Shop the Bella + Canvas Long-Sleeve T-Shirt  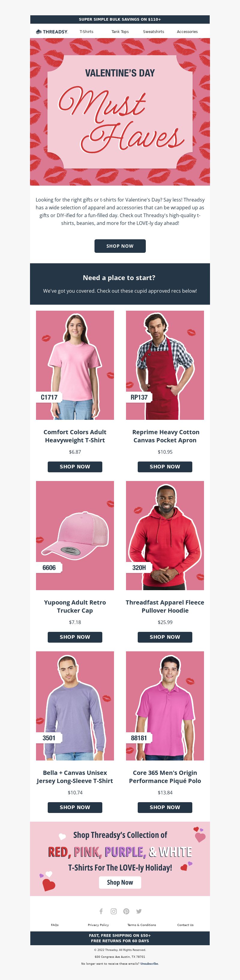(x=75, y=807)
